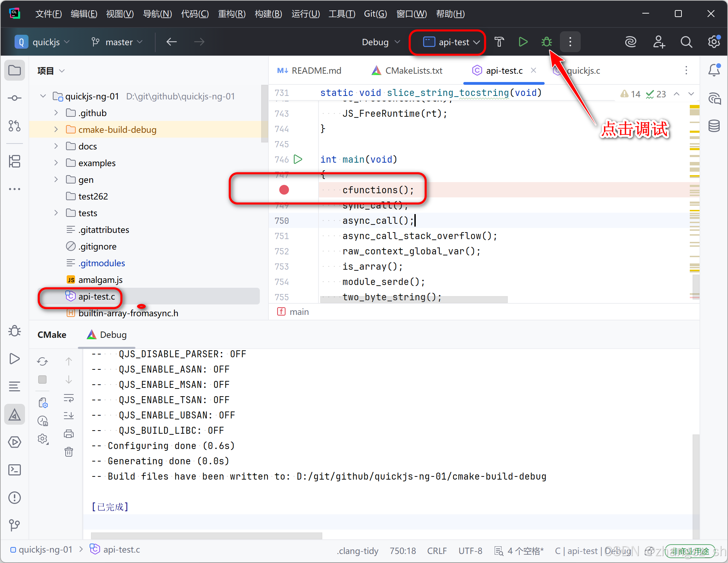Open Pull Requests tool window icon
Screen dimensions: 728x563
(x=15, y=126)
